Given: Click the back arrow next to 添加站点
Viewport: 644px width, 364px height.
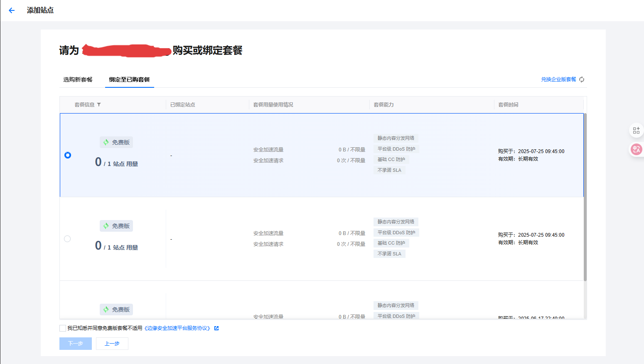Looking at the screenshot, I should tap(12, 10).
